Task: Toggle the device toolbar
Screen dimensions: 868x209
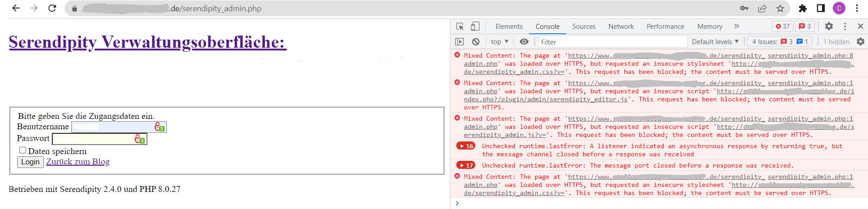Action: 475,27
